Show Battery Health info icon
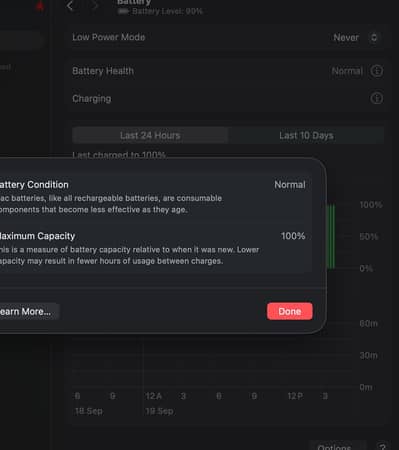Screen dimensions: 399x450 377,71
